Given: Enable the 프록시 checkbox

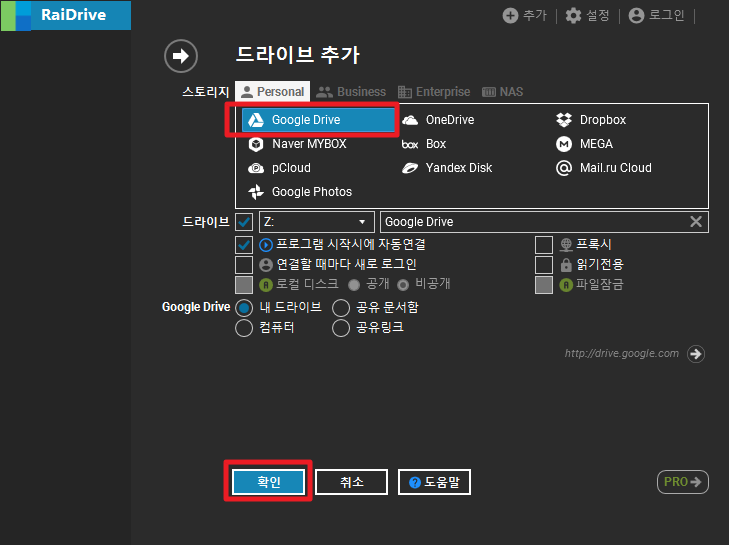Looking at the screenshot, I should pyautogui.click(x=544, y=245).
